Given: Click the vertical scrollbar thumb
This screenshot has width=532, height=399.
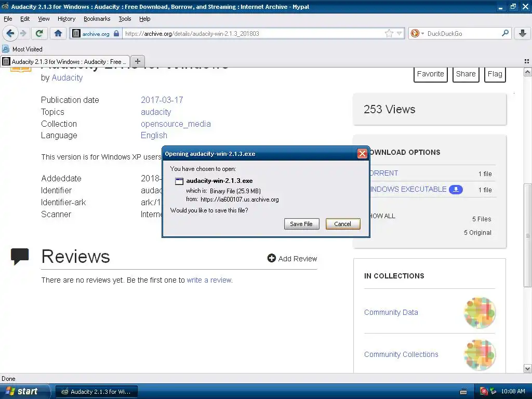Looking at the screenshot, I should tap(527, 235).
